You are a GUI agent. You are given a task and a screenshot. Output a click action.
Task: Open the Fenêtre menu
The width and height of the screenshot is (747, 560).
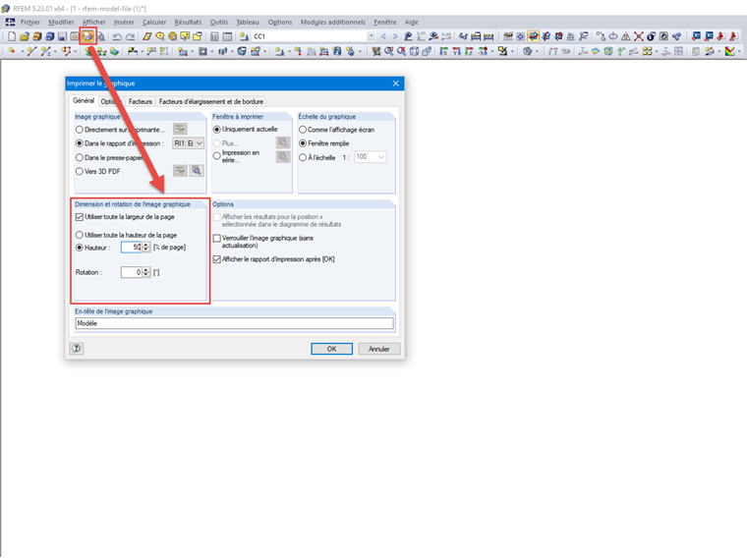pos(385,22)
